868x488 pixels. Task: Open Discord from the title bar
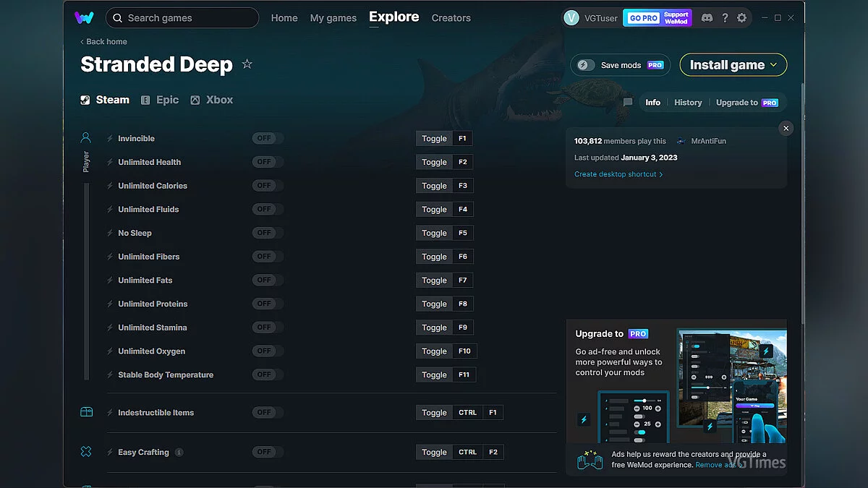[707, 17]
